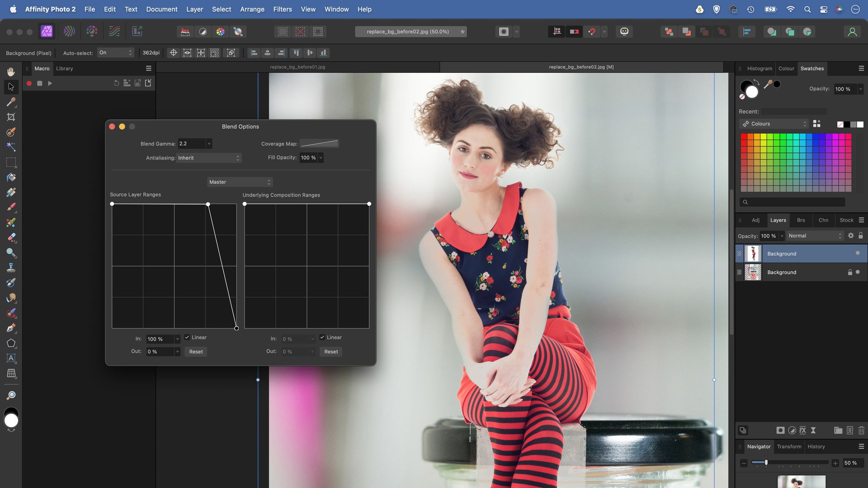The height and width of the screenshot is (488, 868).
Task: Select the Move tool in the toolbar
Action: tap(11, 86)
